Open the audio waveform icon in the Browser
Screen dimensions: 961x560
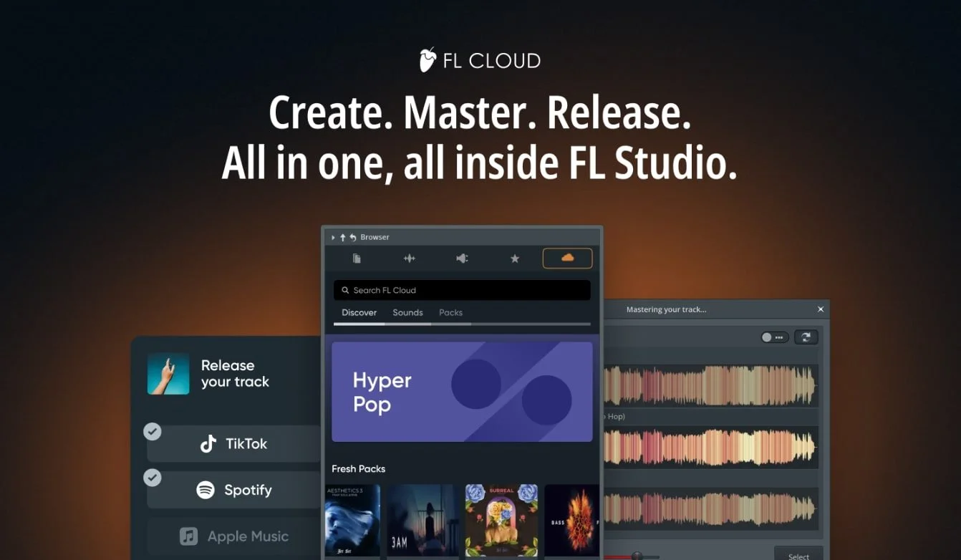tap(410, 258)
